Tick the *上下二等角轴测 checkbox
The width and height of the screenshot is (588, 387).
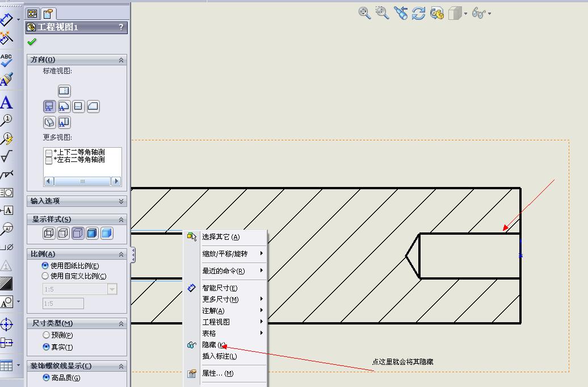coord(49,152)
